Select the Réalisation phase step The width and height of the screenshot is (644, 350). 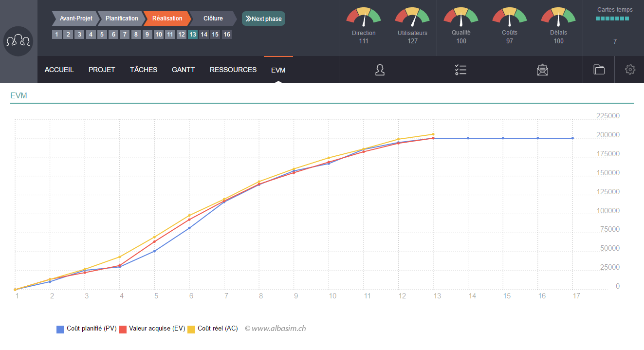pyautogui.click(x=167, y=18)
